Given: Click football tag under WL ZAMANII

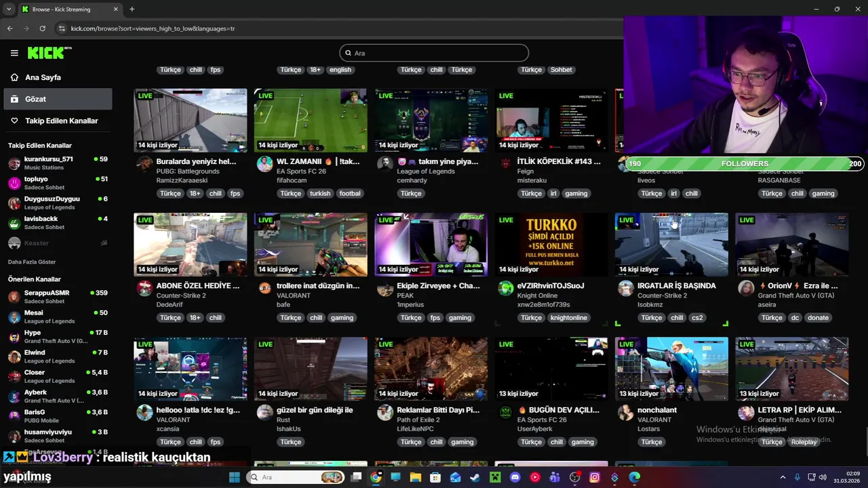Looking at the screenshot, I should [x=350, y=194].
